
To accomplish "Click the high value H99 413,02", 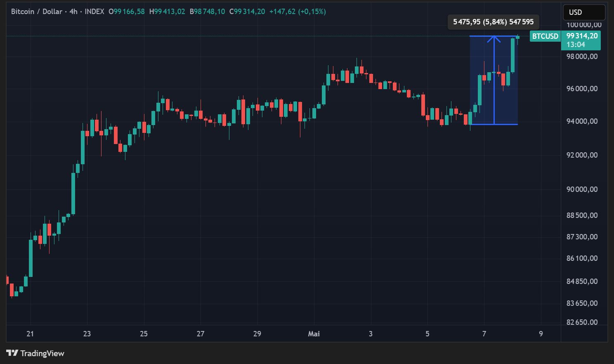I will [167, 12].
